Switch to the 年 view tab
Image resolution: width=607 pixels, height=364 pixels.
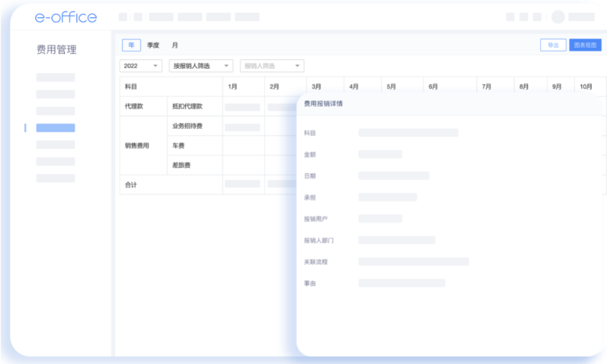[131, 45]
